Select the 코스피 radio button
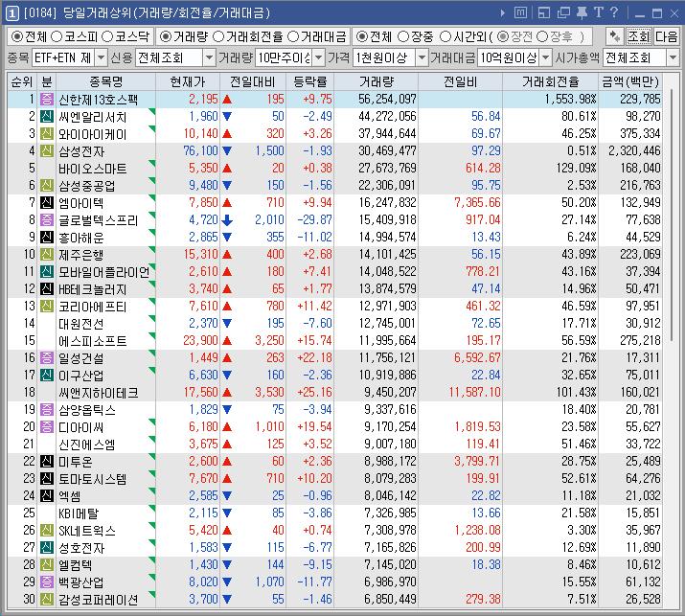 (x=57, y=36)
